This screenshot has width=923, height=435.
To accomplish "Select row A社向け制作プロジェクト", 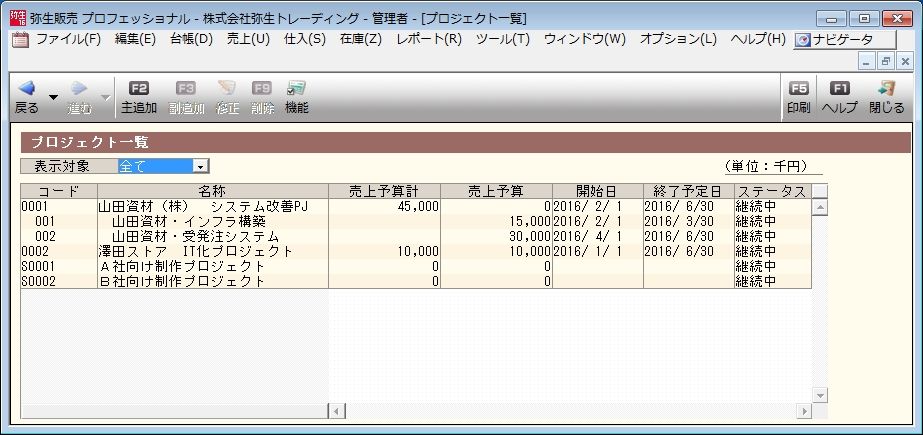I will click(416, 267).
